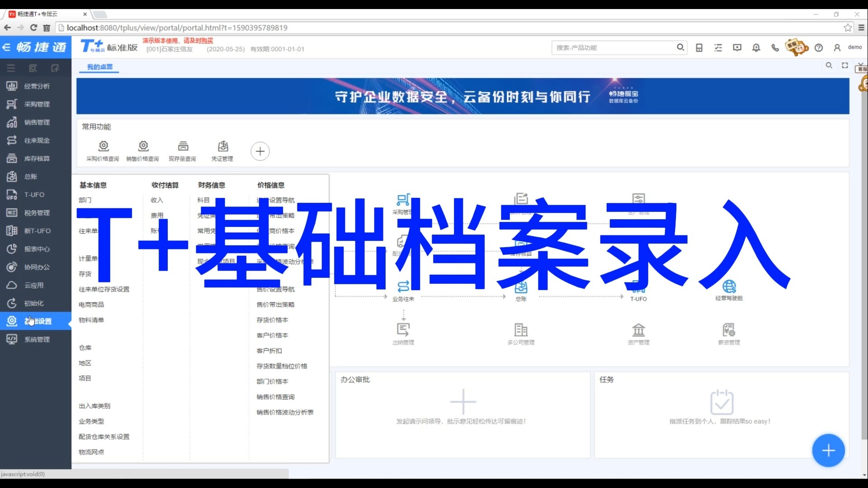Open 销售价格波动分析表 entry

tap(285, 412)
